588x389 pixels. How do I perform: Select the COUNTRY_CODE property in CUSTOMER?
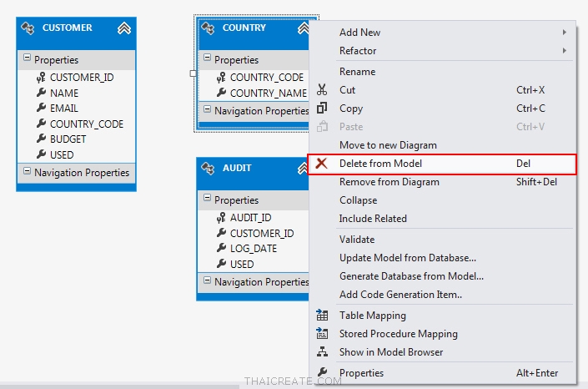click(x=87, y=124)
